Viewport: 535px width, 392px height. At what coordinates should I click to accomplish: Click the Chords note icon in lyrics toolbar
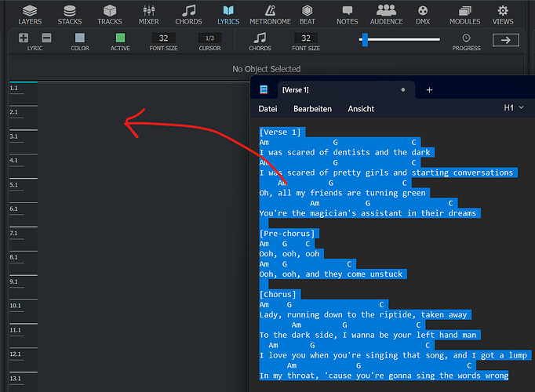coord(260,38)
